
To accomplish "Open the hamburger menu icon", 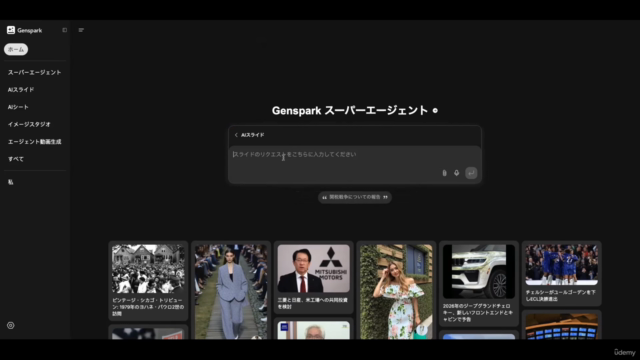I will (81, 30).
